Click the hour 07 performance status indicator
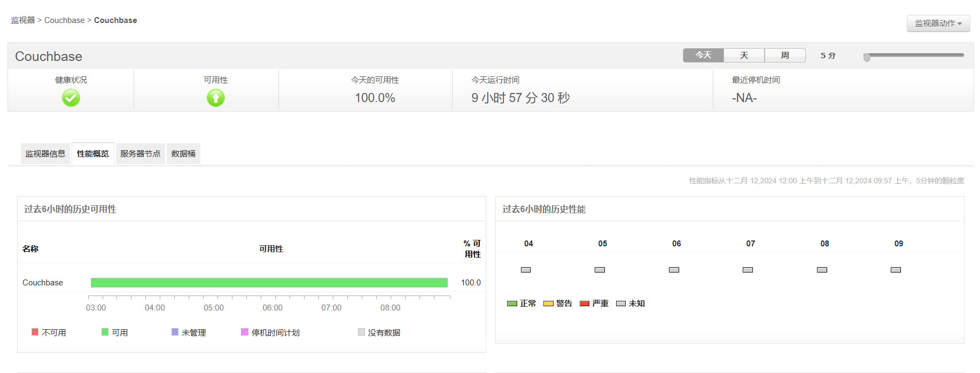The image size is (980, 373). tap(748, 270)
